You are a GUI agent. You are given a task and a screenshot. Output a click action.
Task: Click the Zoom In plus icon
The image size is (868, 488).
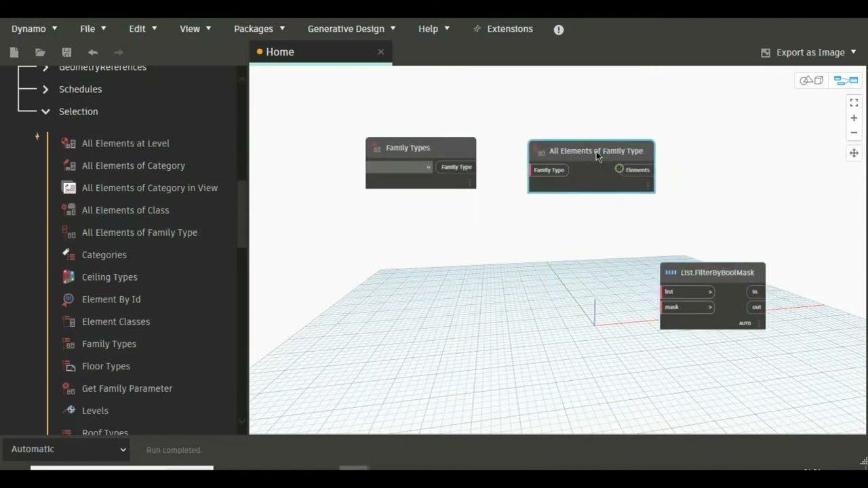[854, 118]
